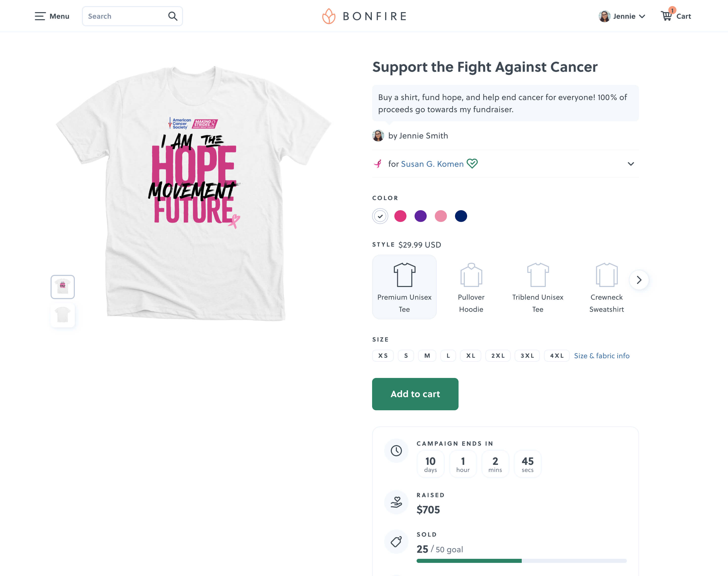This screenshot has height=576, width=728.
Task: Click the campaign countdown clock icon
Action: pos(396,450)
